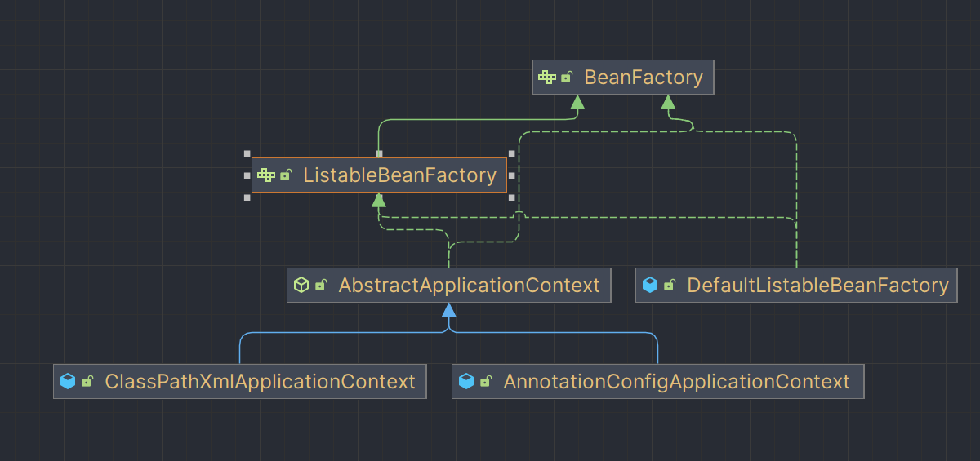Click the top-left selection handle of ListableBeanFactory
This screenshot has width=980, height=461.
pyautogui.click(x=247, y=153)
